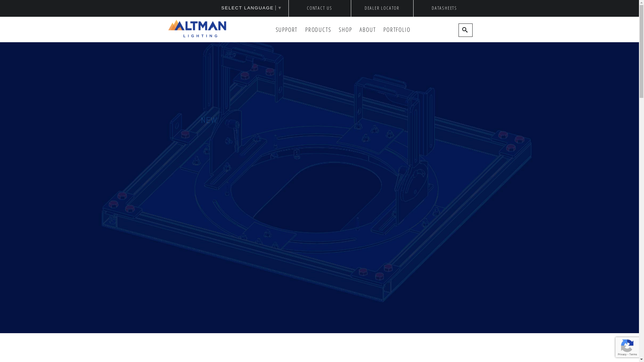This screenshot has height=362, width=644.
Task: Click the NEW label on banner
Action: (209, 120)
